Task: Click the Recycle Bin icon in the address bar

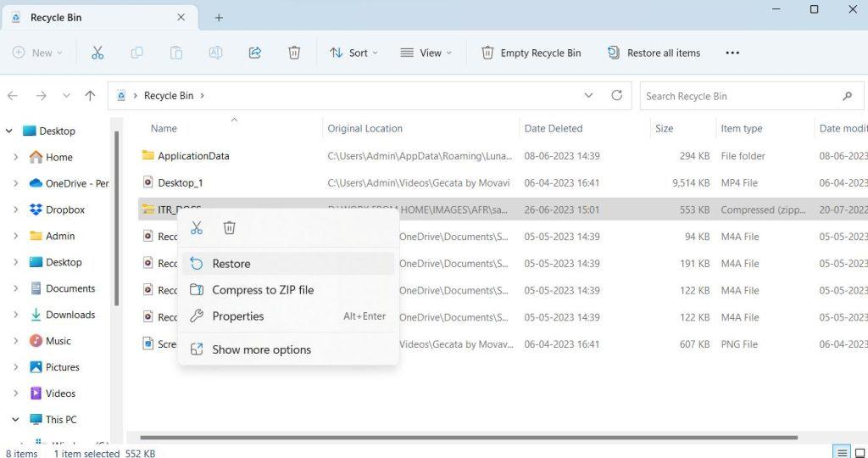Action: pyautogui.click(x=121, y=96)
